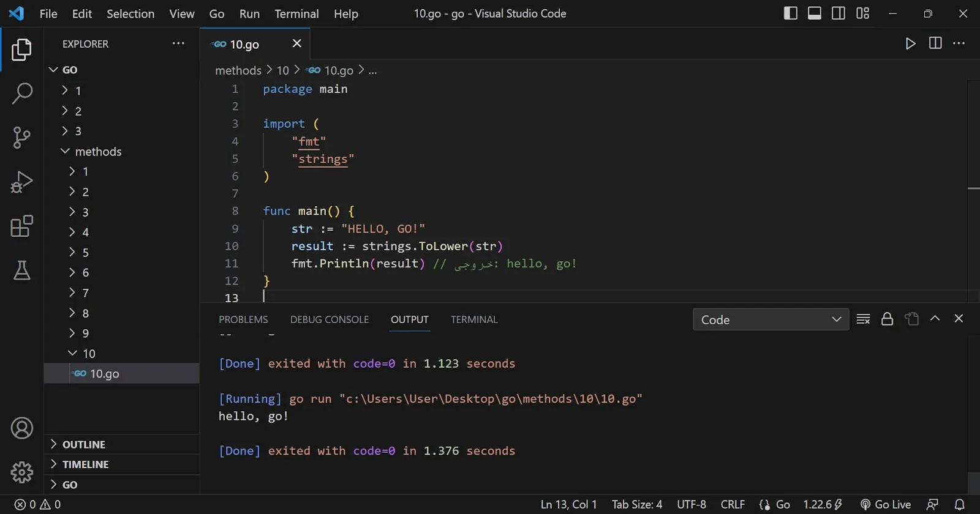The width and height of the screenshot is (980, 514).
Task: Select 10.go file in explorer tree
Action: [x=122, y=373]
